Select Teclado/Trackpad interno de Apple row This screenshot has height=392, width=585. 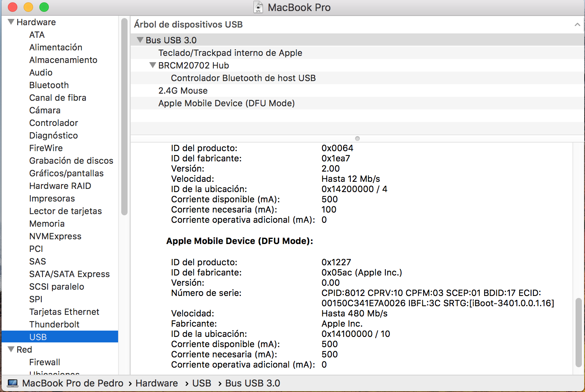point(230,53)
